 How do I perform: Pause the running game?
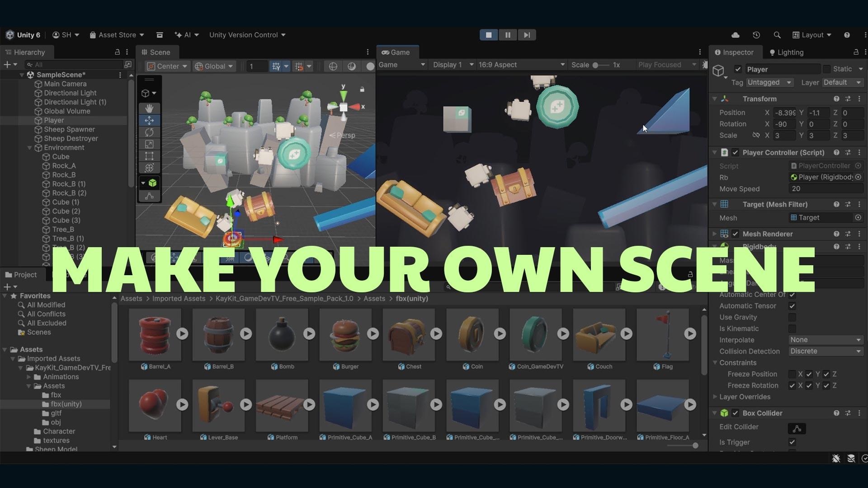508,35
